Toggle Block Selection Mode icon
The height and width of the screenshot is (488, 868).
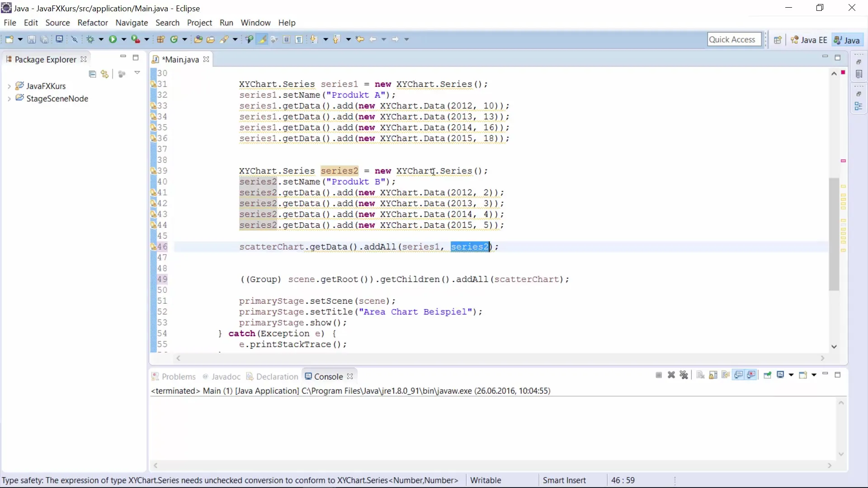[x=287, y=39]
